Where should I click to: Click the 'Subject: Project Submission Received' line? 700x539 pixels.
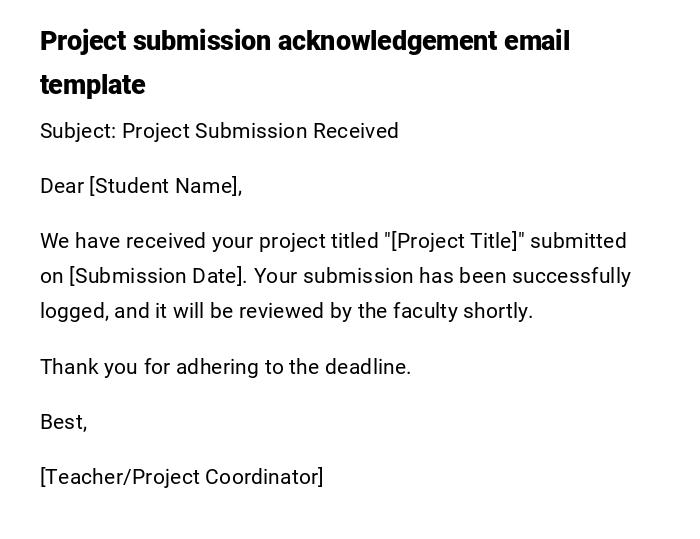coord(219,131)
